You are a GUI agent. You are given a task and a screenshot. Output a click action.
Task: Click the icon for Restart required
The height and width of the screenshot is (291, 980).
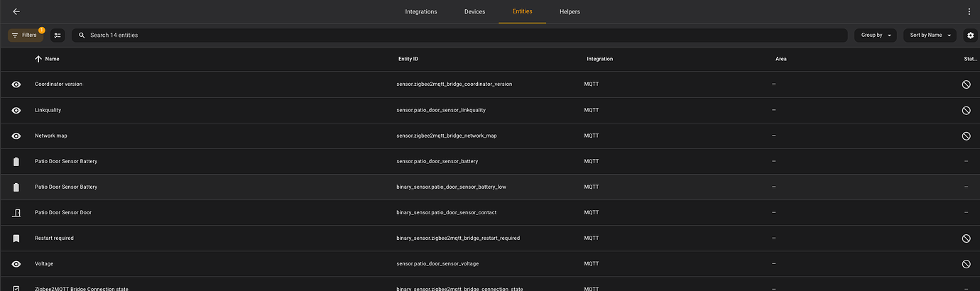16,238
